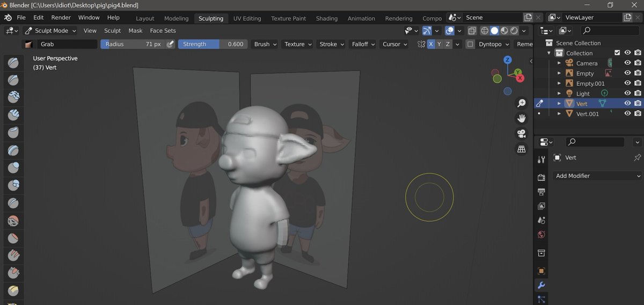Toggle radius pressure sensitivity icon
The height and width of the screenshot is (305, 644).
click(x=171, y=44)
